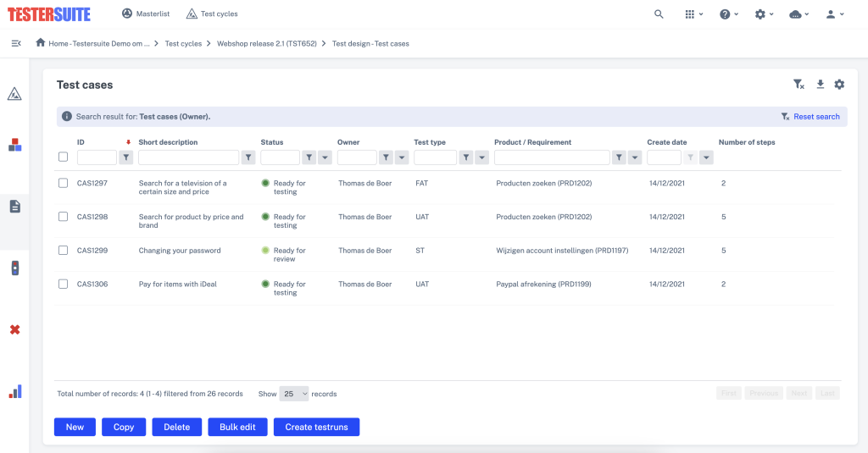Image resolution: width=868 pixels, height=453 pixels.
Task: Click 'Wijzigen account instellingen (PRD1197)' cell
Action: (562, 251)
